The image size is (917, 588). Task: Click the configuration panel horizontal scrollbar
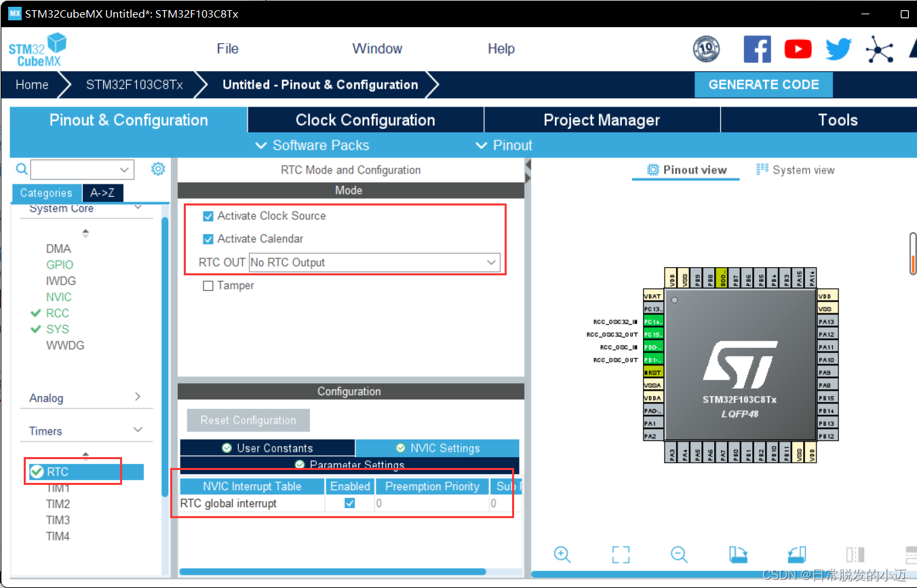click(x=332, y=572)
